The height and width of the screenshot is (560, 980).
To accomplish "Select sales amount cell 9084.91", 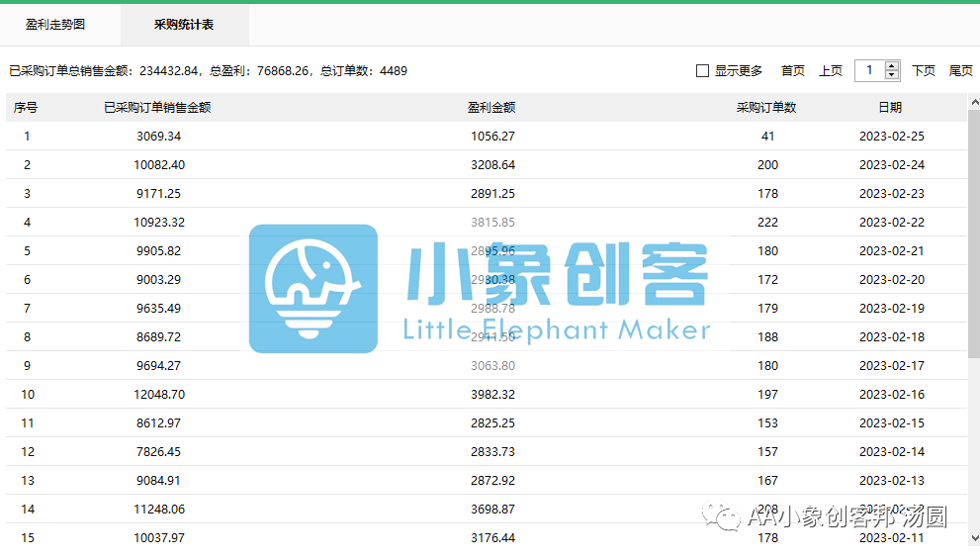I will tap(159, 481).
